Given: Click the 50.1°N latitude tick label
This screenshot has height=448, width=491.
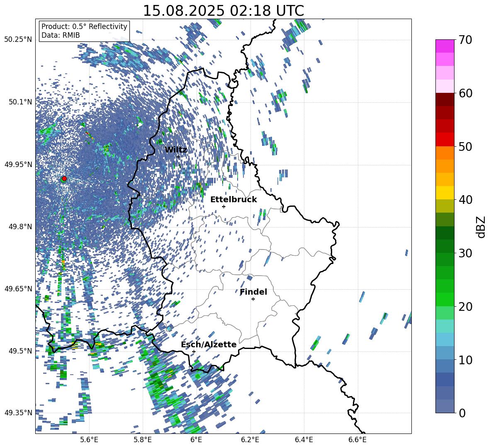Looking at the screenshot, I should pyautogui.click(x=20, y=102).
